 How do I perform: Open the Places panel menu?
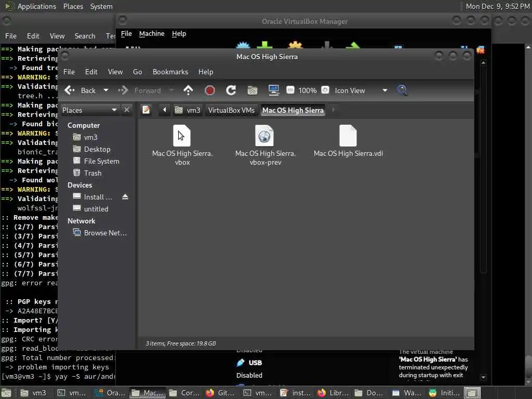73,6
